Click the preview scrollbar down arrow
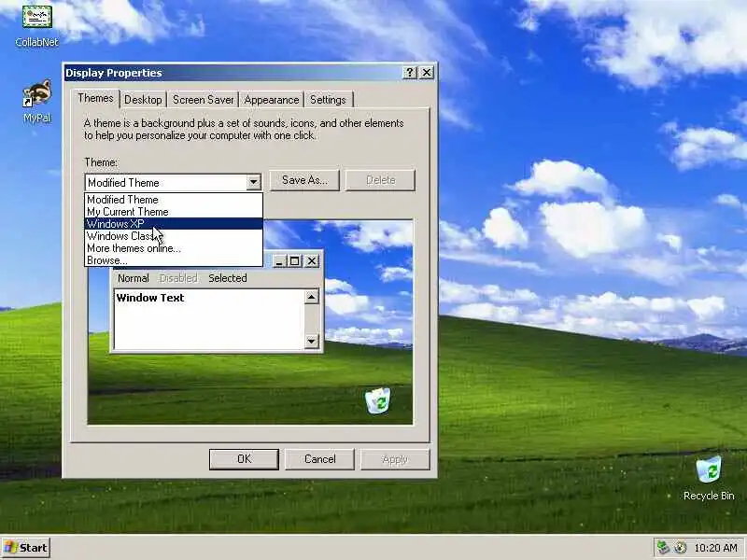The width and height of the screenshot is (747, 560). [312, 341]
